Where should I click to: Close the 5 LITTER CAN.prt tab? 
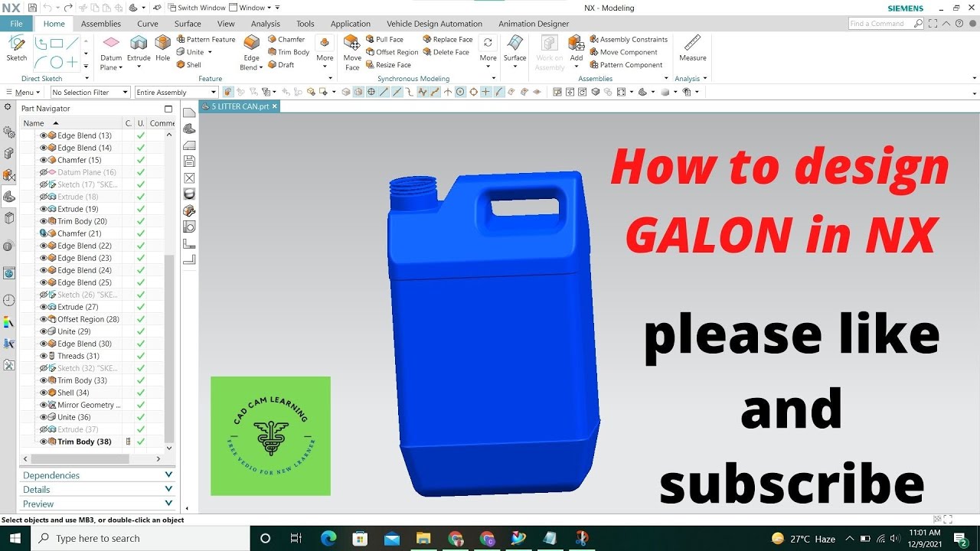click(x=274, y=106)
